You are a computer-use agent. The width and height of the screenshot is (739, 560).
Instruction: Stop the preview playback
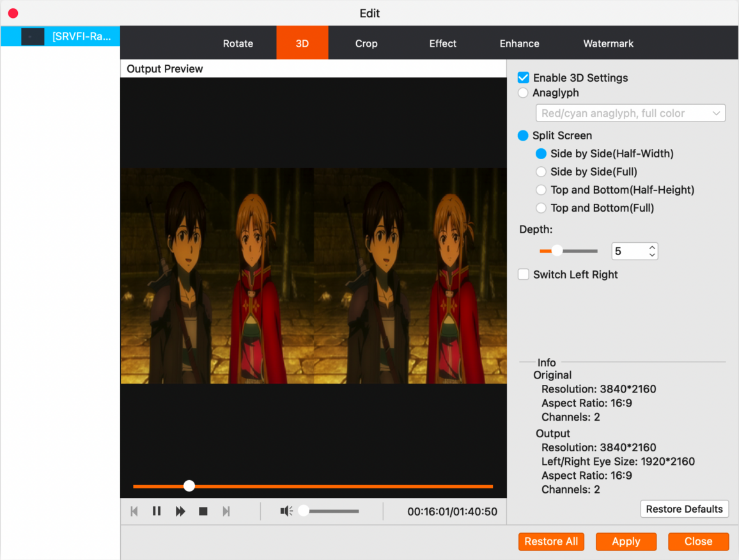pyautogui.click(x=203, y=511)
